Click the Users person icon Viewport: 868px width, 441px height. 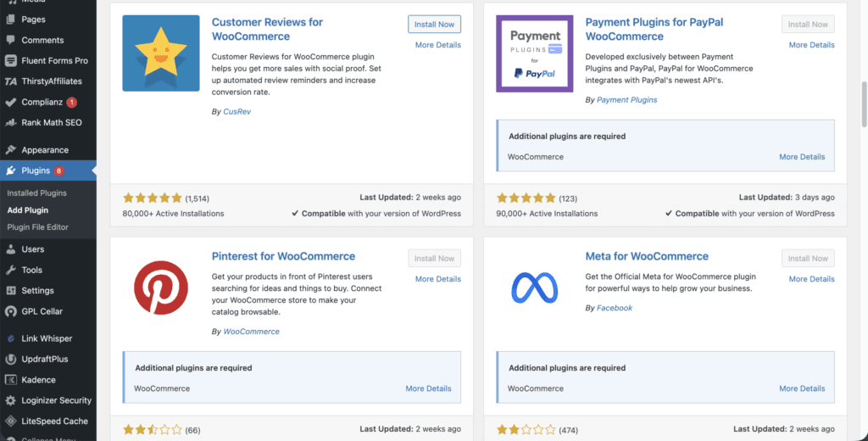10,249
